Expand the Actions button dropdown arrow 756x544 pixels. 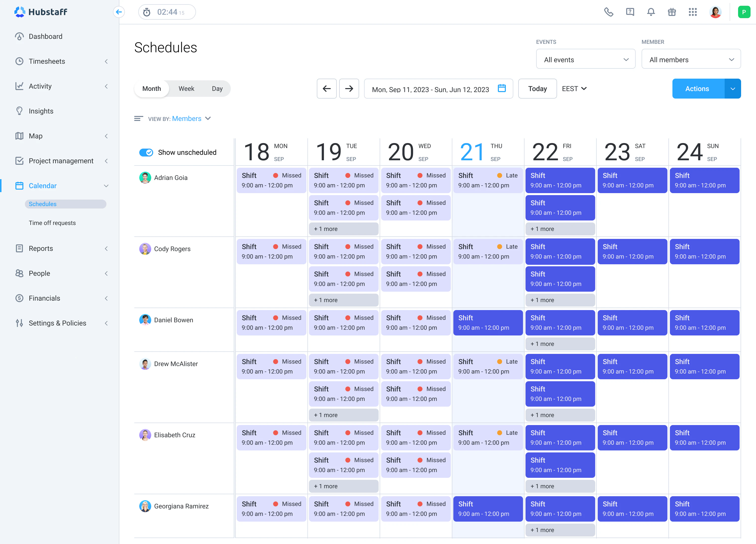733,88
